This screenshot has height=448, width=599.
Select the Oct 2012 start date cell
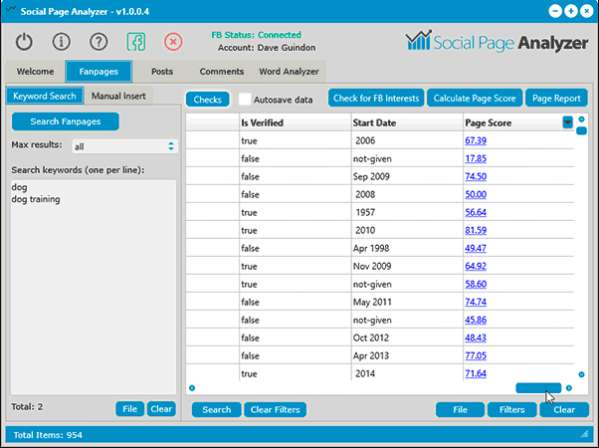click(x=407, y=338)
